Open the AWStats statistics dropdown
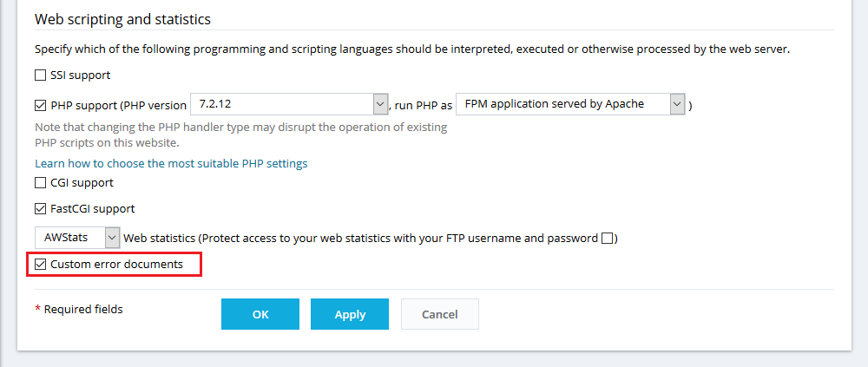Screen dimensions: 868x367 (76, 237)
